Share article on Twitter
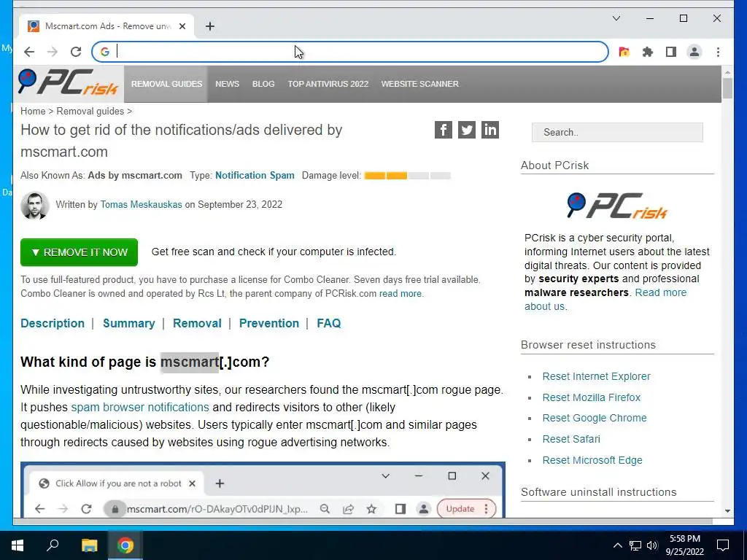The width and height of the screenshot is (747, 560). coord(466,130)
